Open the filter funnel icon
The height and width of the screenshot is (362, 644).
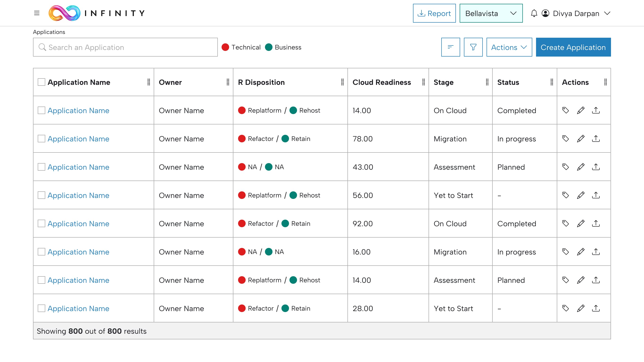pyautogui.click(x=473, y=47)
